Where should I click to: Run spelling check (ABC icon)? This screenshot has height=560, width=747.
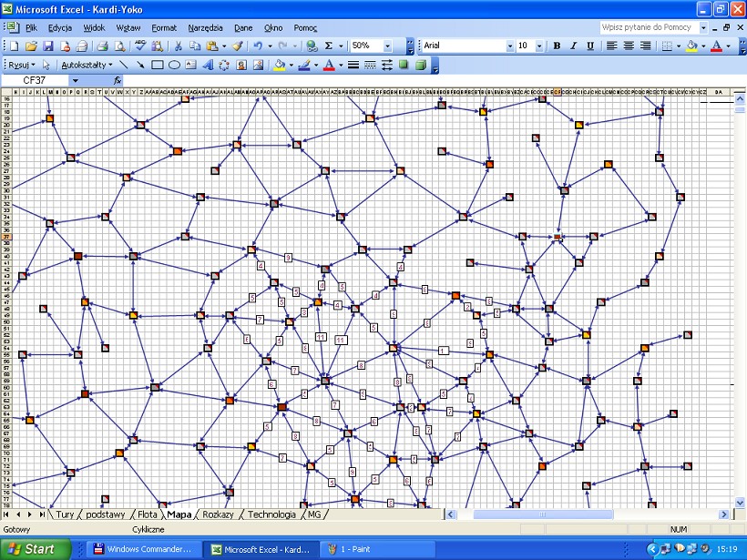click(x=140, y=46)
